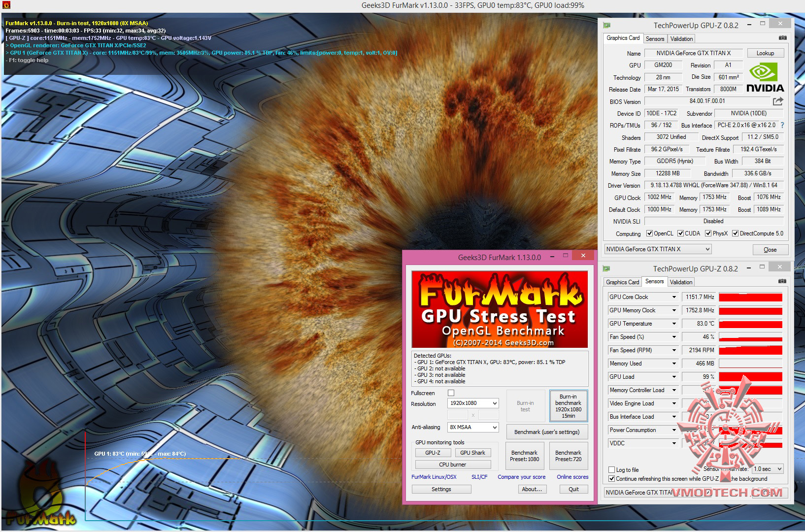Open the SLI/CF link
This screenshot has height=532, width=805.
click(479, 477)
